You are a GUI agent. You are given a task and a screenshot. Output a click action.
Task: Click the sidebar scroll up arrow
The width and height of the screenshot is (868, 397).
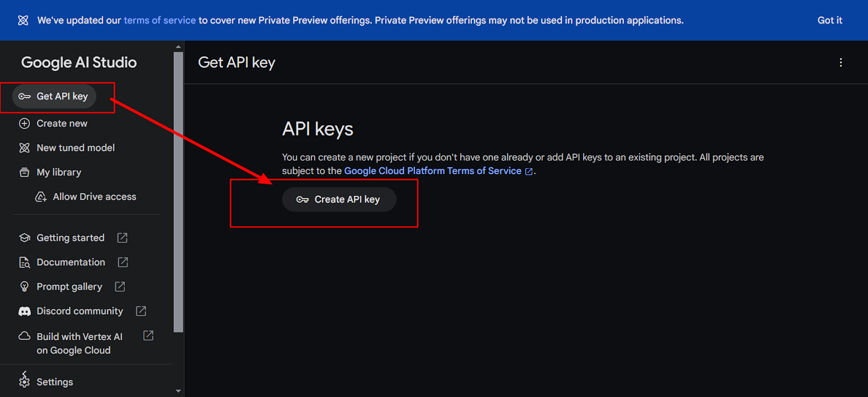(178, 47)
